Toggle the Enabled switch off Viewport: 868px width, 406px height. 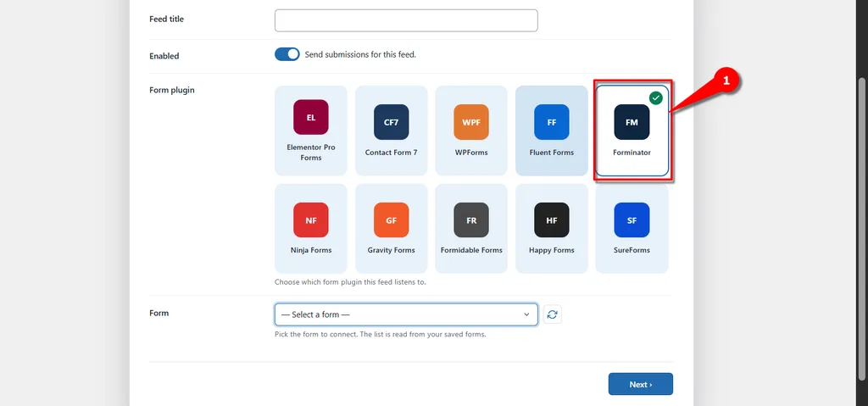point(287,54)
